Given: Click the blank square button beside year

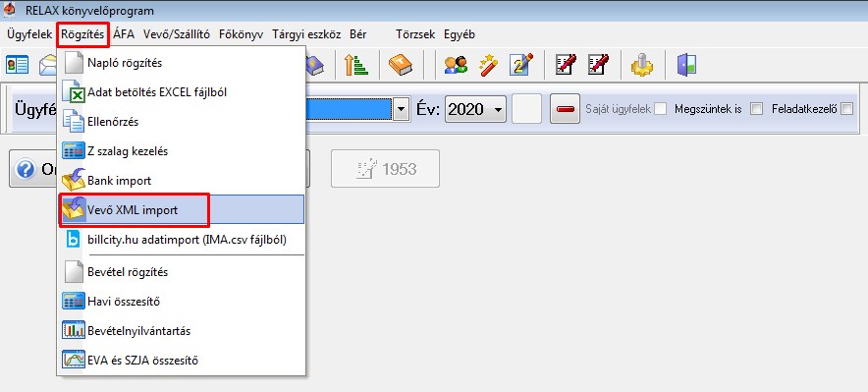Looking at the screenshot, I should point(526,109).
